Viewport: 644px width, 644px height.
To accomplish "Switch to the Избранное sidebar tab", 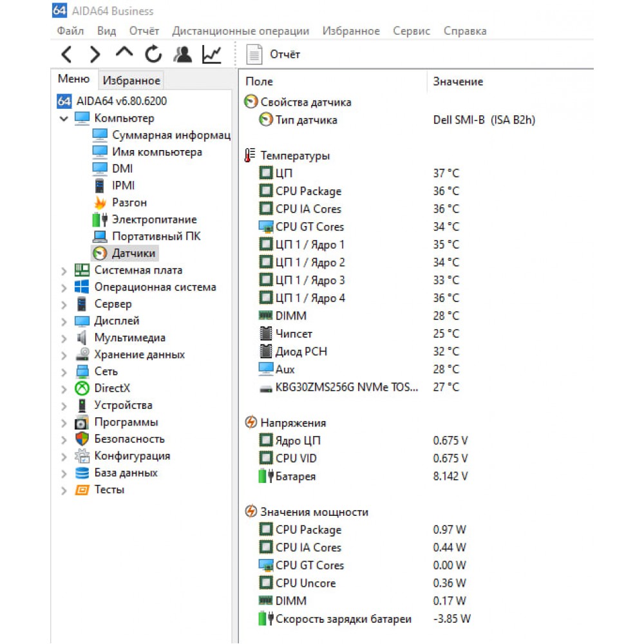I will 131,80.
